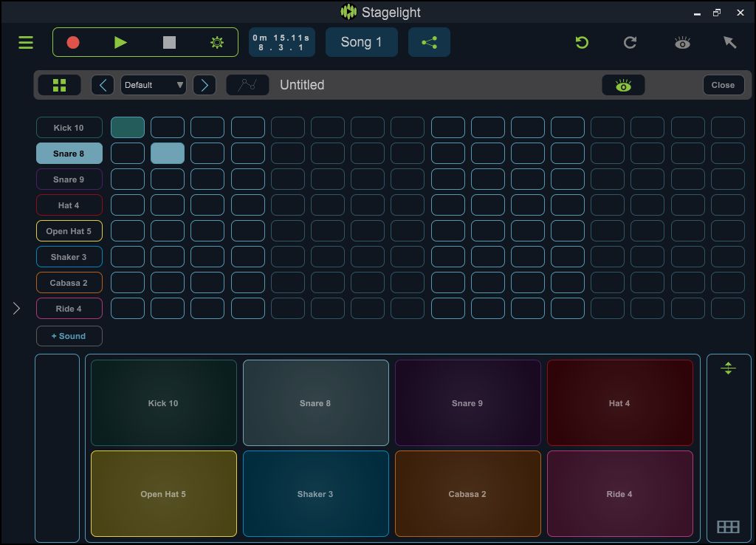Toggle the green eye icon next to Untitled
The width and height of the screenshot is (756, 545).
[x=623, y=84]
